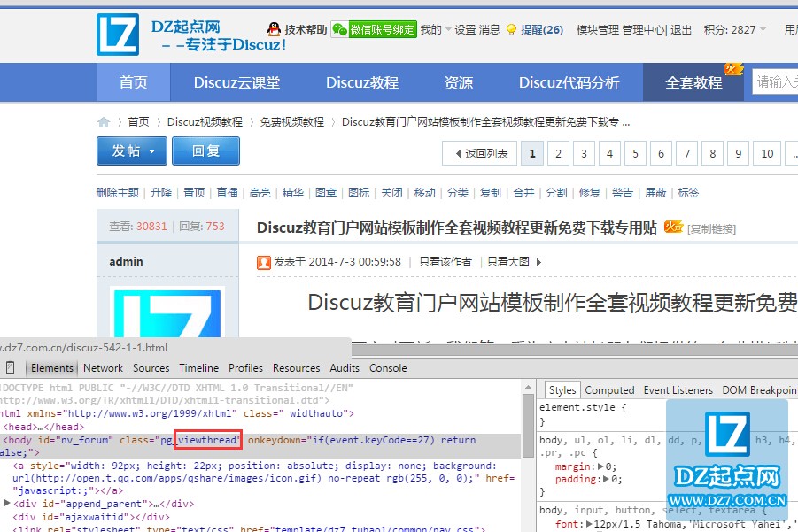Switch to DevTools Audits tab

tap(345, 367)
